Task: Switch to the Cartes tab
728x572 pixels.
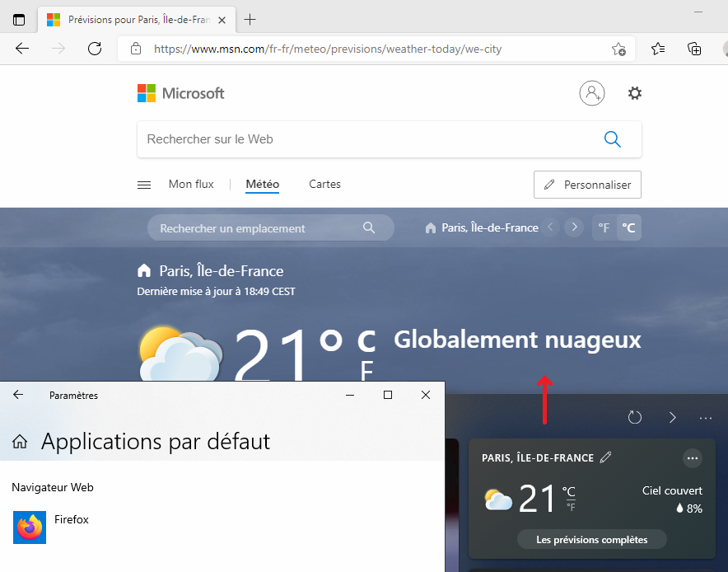Action: [324, 184]
